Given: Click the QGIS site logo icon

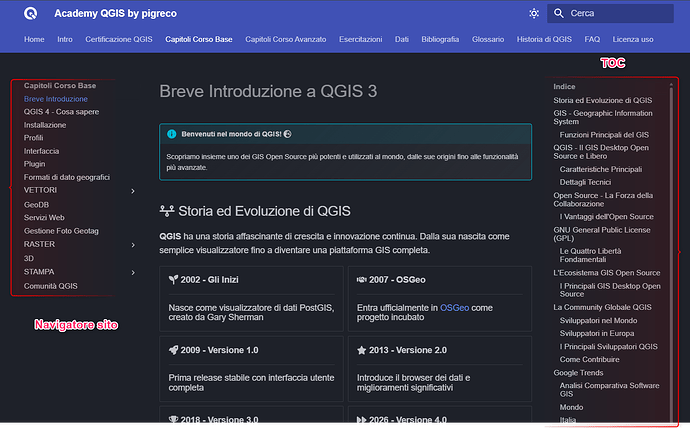Looking at the screenshot, I should coord(30,13).
